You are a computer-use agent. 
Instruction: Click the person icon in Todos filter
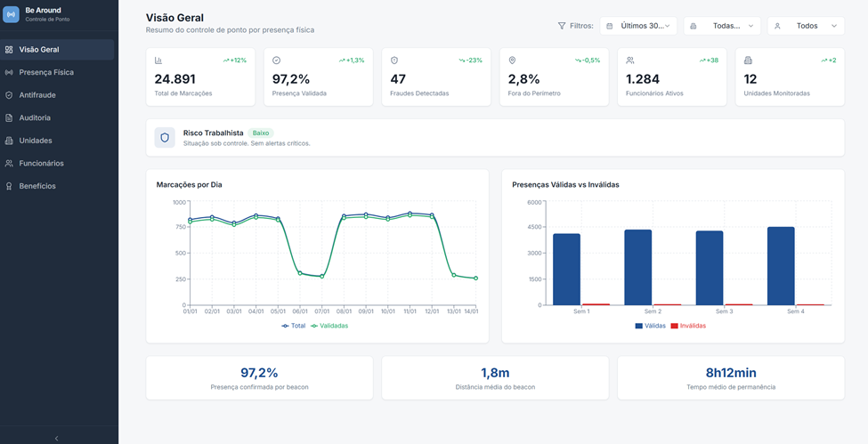(x=777, y=26)
